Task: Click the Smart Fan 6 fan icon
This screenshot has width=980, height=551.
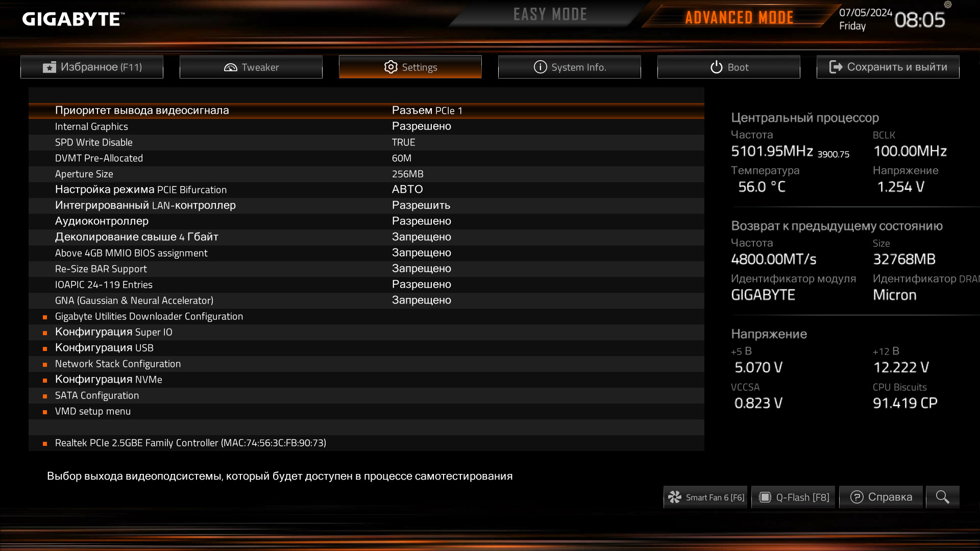Action: click(675, 497)
